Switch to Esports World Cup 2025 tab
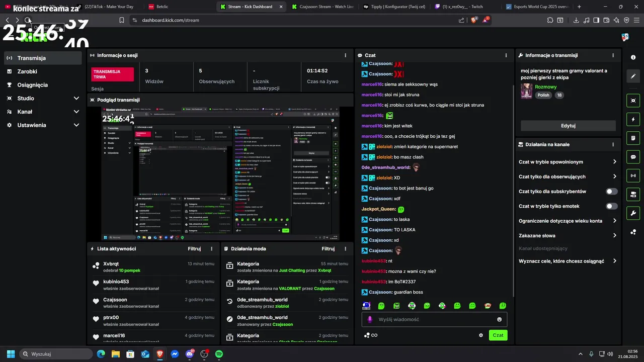Screen dimensions: 644x362 pos(537,7)
